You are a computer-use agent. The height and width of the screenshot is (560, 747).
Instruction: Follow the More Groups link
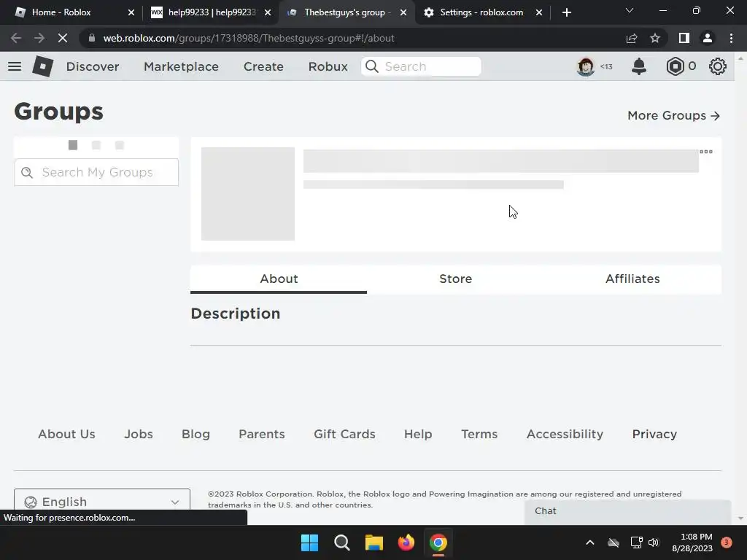[673, 116]
